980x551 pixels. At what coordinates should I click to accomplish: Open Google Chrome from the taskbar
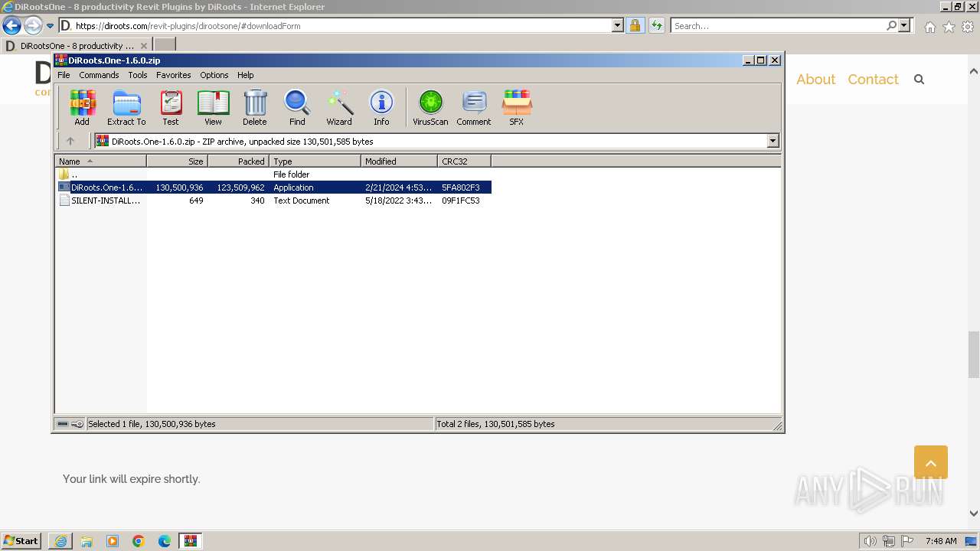click(139, 541)
